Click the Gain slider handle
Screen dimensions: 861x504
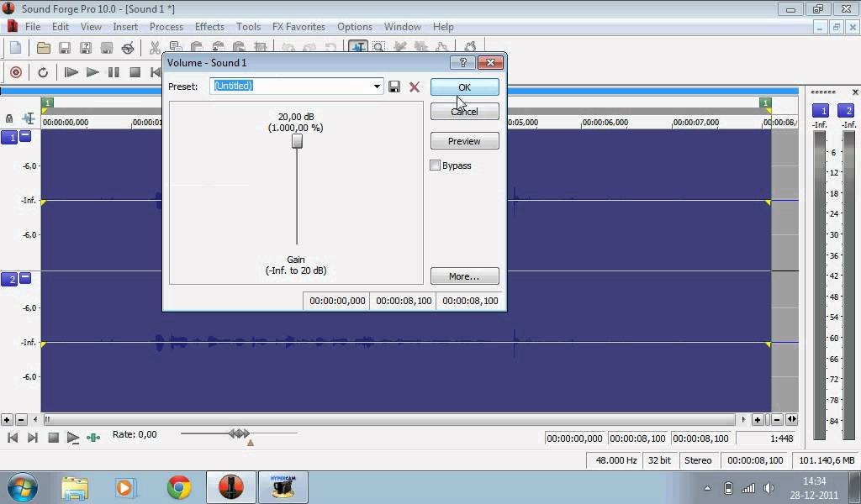(297, 141)
